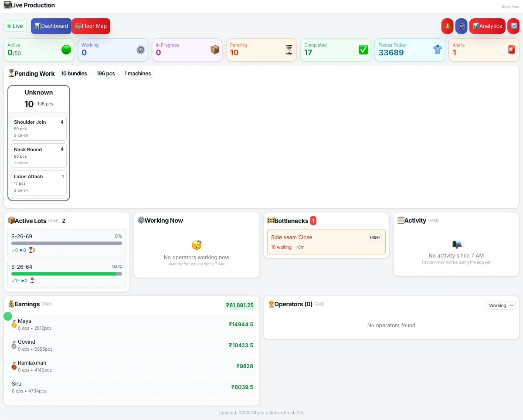Switch to the Floor Map tab
The image size is (523, 420).
click(91, 26)
